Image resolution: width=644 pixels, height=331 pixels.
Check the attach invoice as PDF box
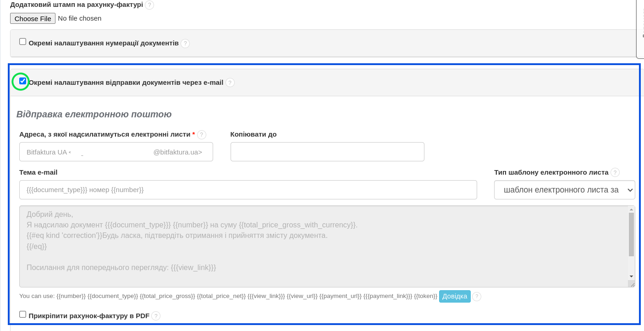pos(23,314)
